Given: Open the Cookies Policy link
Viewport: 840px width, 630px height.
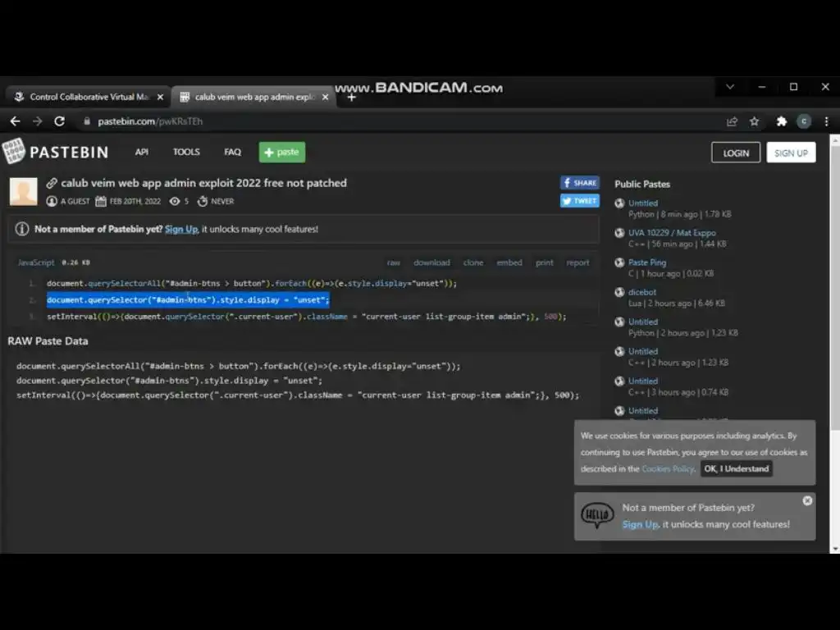Looking at the screenshot, I should click(668, 468).
